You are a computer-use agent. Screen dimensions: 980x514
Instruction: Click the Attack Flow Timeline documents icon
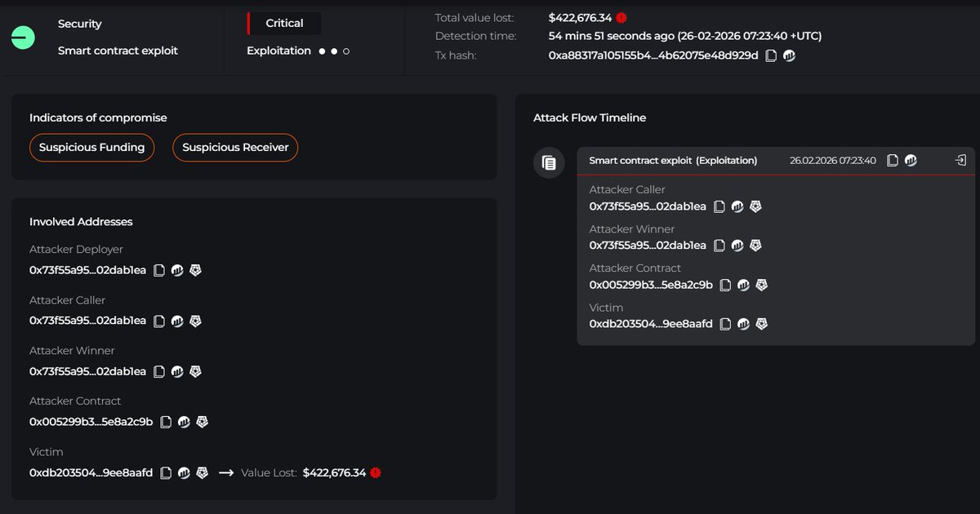(549, 163)
